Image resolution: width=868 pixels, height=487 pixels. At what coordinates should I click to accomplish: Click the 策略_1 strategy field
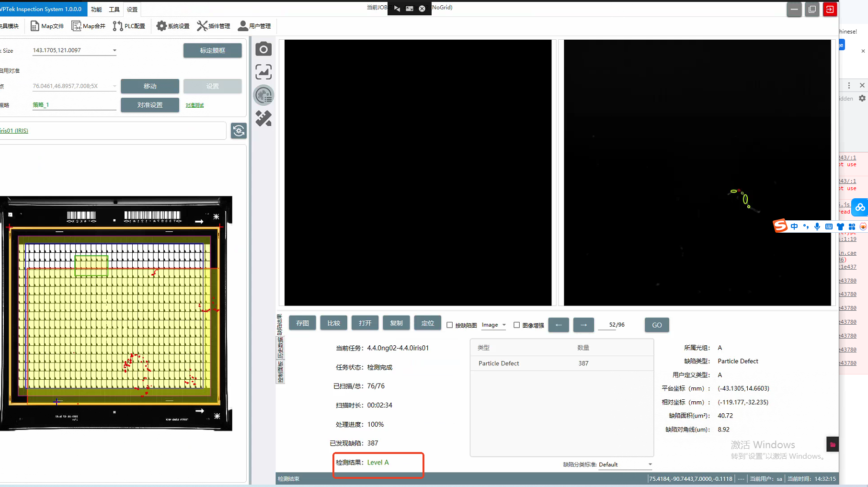(x=74, y=105)
